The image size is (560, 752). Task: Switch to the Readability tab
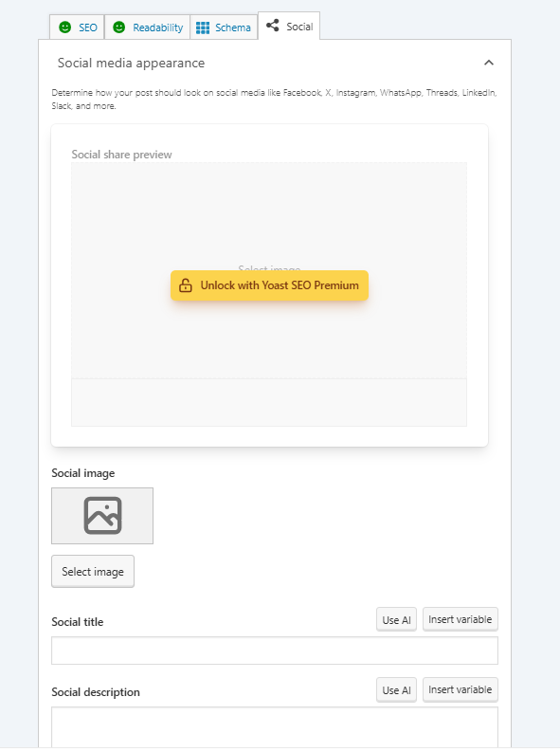147,28
